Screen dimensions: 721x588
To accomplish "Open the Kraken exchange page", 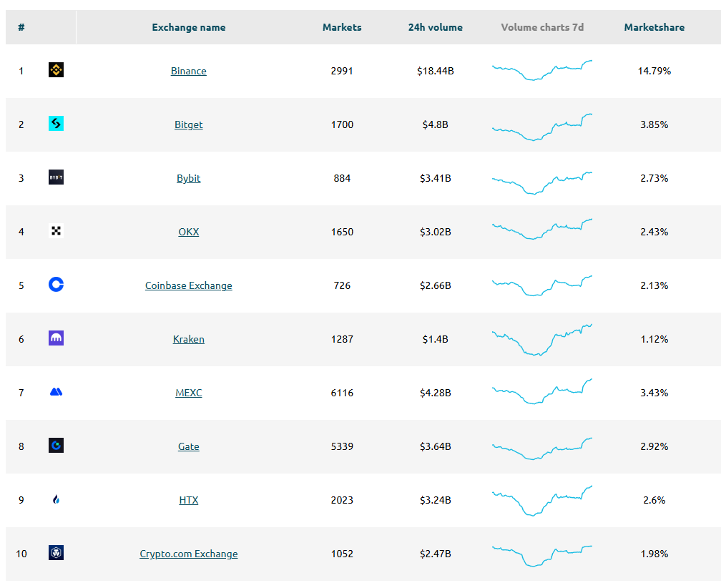I will pos(188,338).
